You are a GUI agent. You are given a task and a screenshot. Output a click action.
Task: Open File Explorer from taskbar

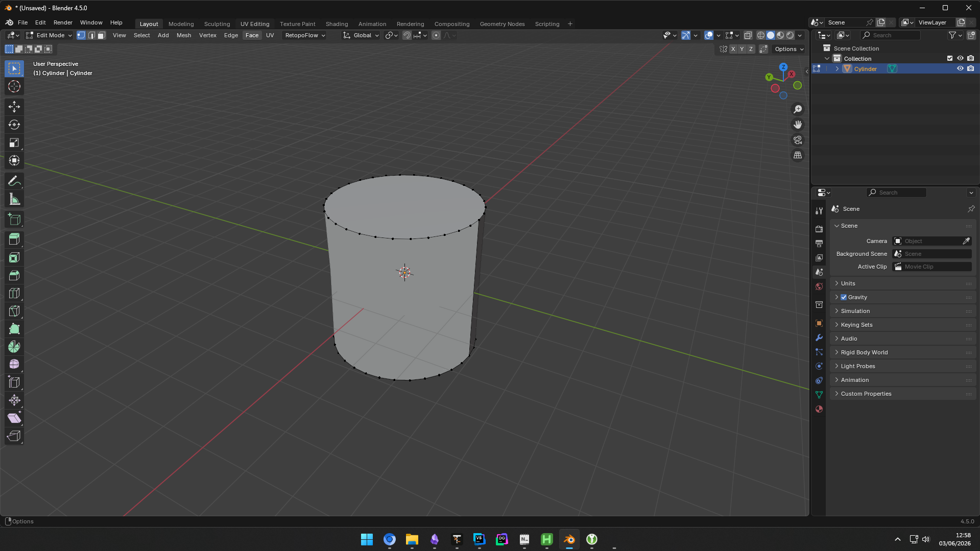(x=412, y=539)
